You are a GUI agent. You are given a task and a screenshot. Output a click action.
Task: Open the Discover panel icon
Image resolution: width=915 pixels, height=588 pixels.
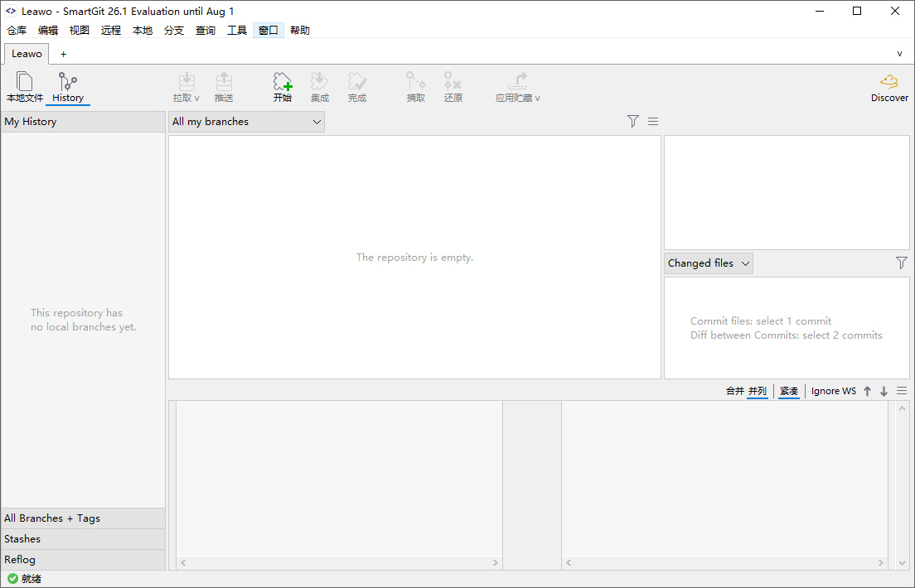point(889,87)
